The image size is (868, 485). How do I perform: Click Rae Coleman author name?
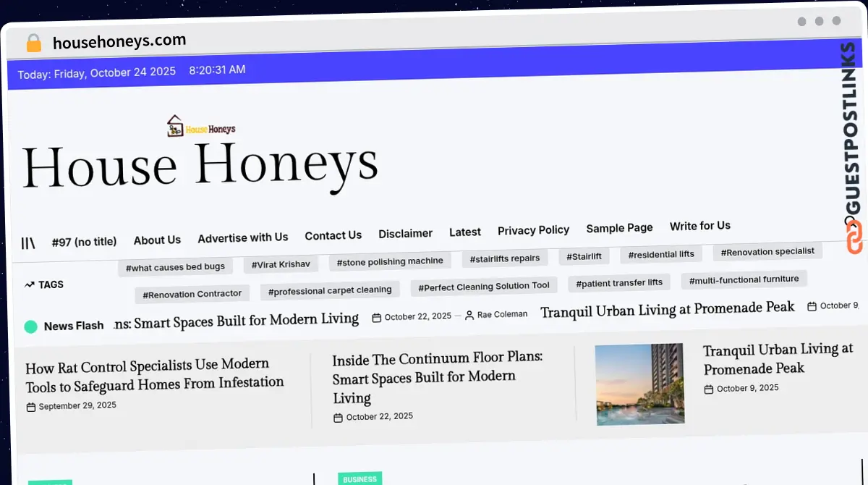tap(503, 315)
